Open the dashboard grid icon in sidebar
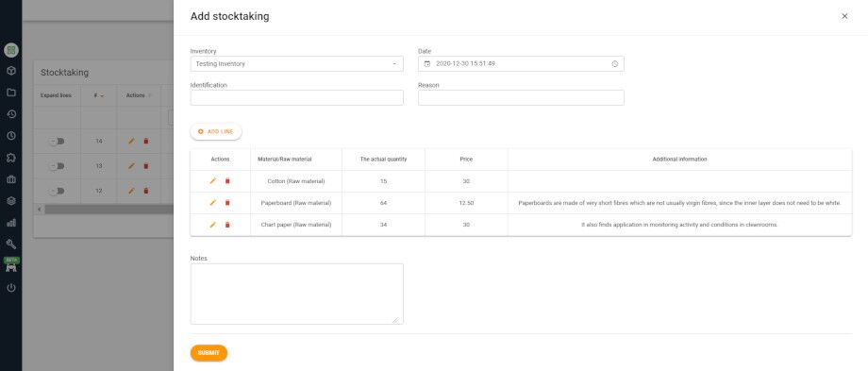Viewport: 868px width, 371px height. pyautogui.click(x=11, y=50)
